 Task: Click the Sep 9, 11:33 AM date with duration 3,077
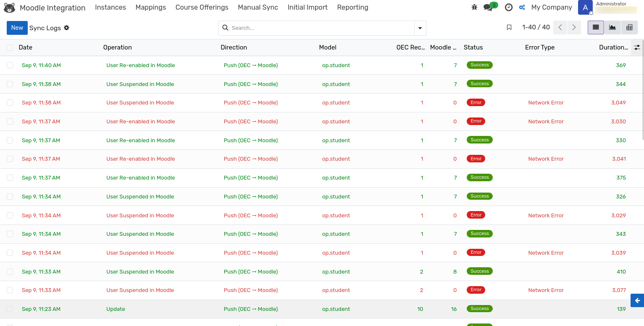(x=41, y=290)
